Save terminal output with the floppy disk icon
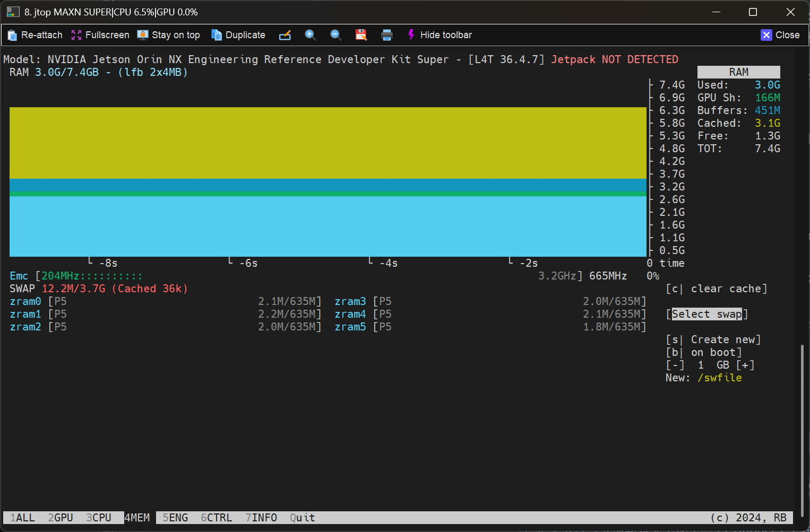This screenshot has height=532, width=810. coord(361,35)
